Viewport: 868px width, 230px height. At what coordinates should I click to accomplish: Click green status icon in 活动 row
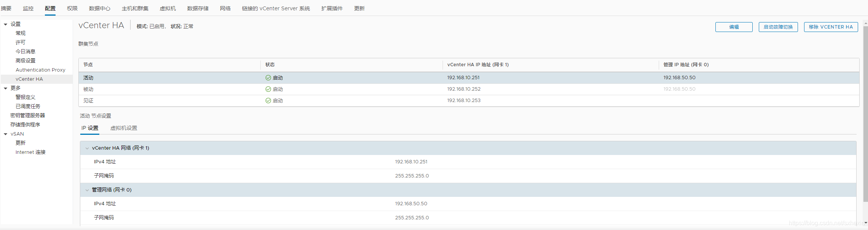(x=268, y=78)
